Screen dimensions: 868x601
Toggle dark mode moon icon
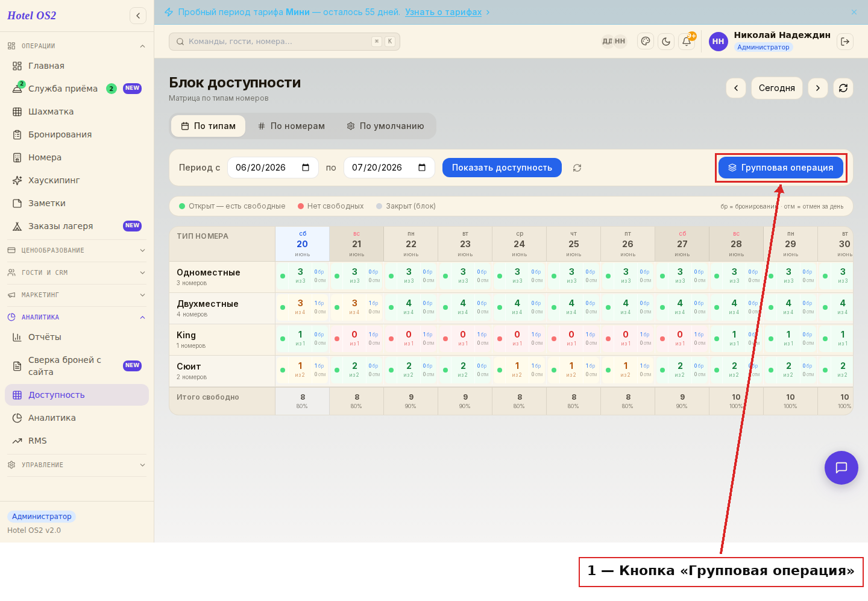coord(666,42)
